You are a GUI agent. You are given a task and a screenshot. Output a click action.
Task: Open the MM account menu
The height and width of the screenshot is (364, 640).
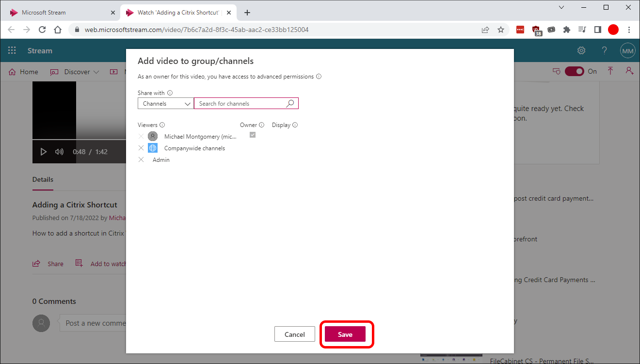(x=628, y=50)
